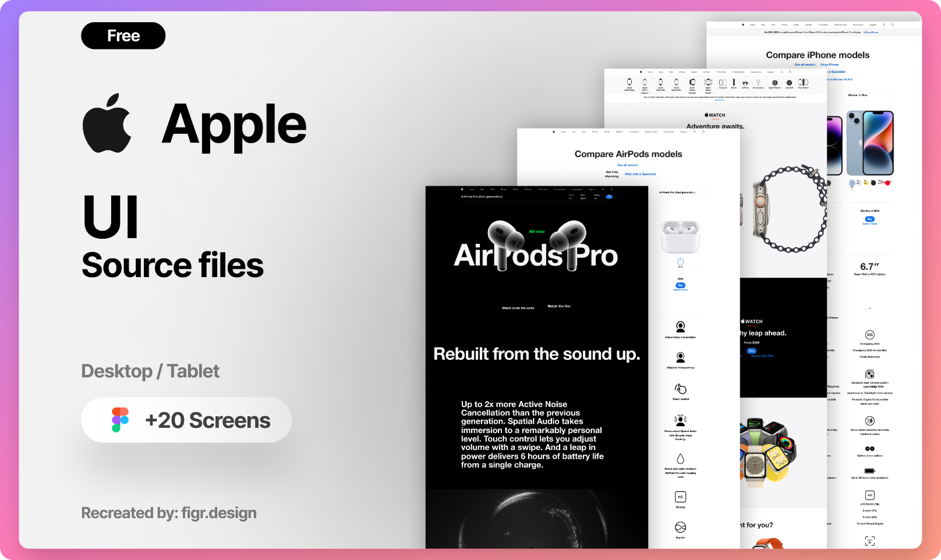Click the Apple Watch Ultra product image

point(790,208)
